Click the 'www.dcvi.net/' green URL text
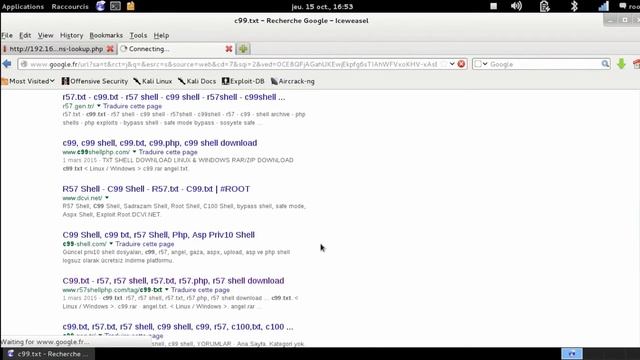640x360 pixels. click(82, 198)
